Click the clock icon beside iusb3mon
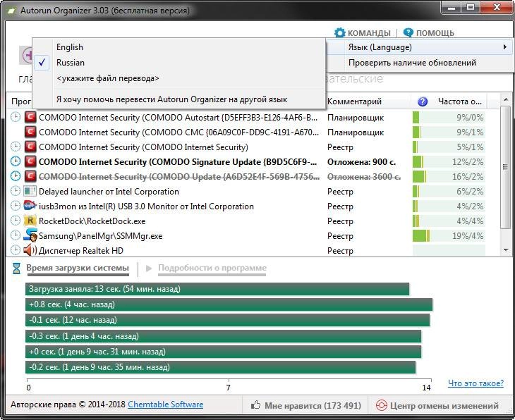This screenshot has width=515, height=420. click(16, 206)
